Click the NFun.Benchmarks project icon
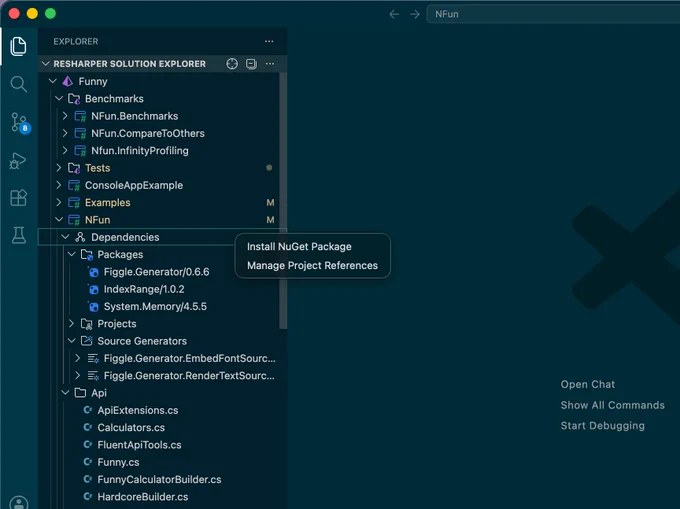This screenshot has width=680, height=509. pos(80,116)
